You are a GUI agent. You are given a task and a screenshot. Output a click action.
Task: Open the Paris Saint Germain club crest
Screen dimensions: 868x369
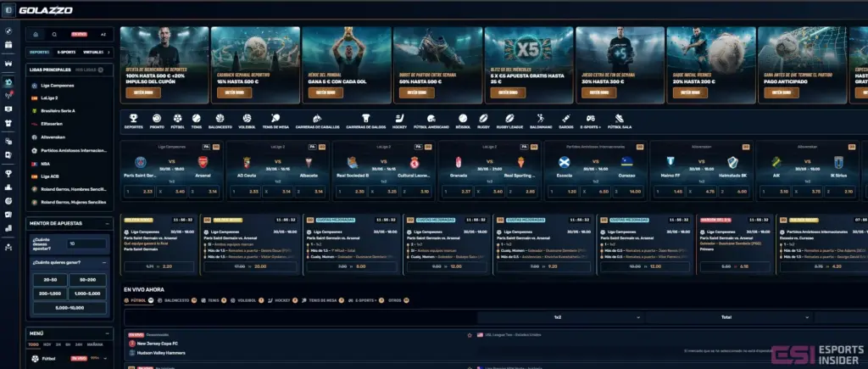(141, 162)
